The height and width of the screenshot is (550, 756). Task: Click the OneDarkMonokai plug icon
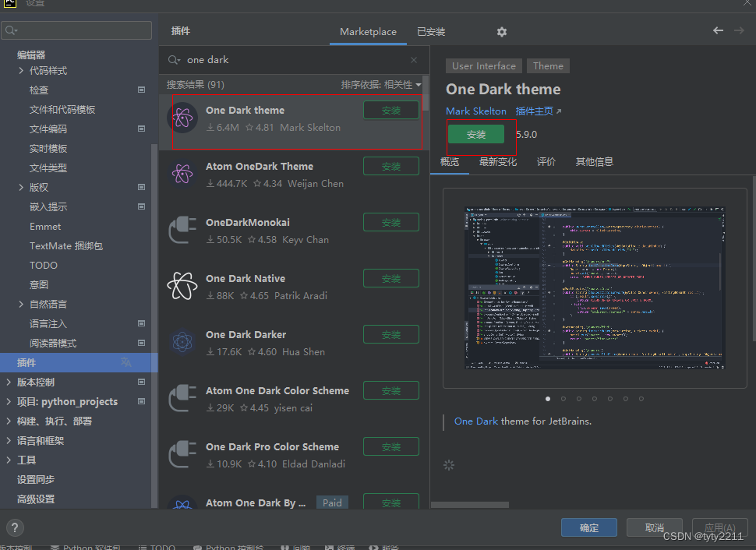pyautogui.click(x=182, y=230)
